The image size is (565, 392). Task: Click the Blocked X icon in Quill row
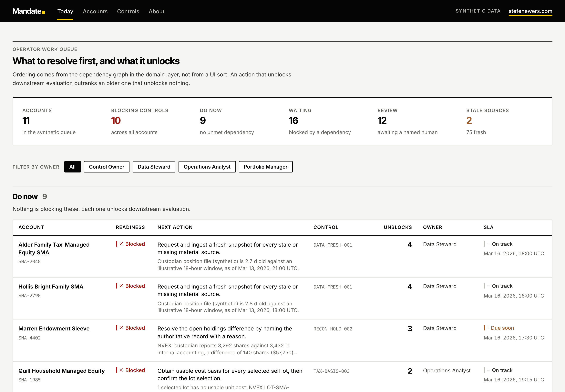pyautogui.click(x=121, y=370)
